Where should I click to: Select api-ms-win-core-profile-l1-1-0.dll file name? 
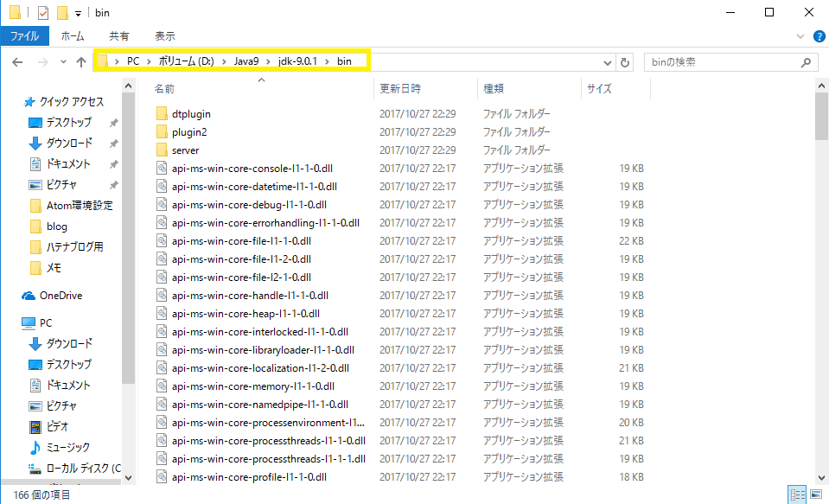pos(249,477)
